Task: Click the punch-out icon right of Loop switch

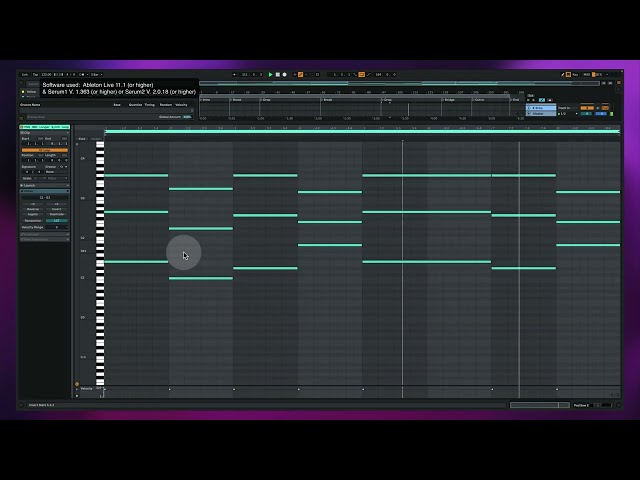Action: coord(369,75)
